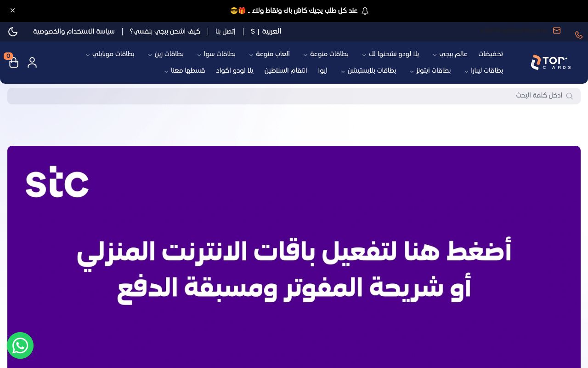Expand the بطاقات منوعة menu

click(x=326, y=54)
